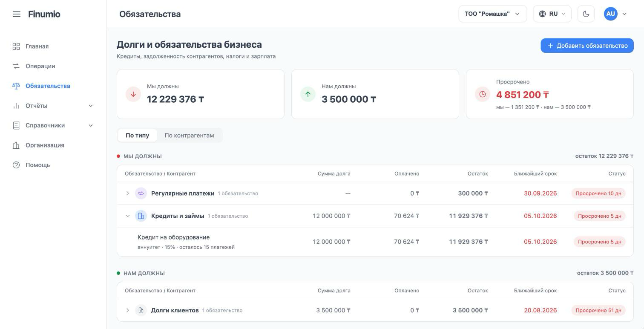This screenshot has width=644, height=329.
Task: Click the Просрочено 10 дн status badge
Action: (598, 193)
